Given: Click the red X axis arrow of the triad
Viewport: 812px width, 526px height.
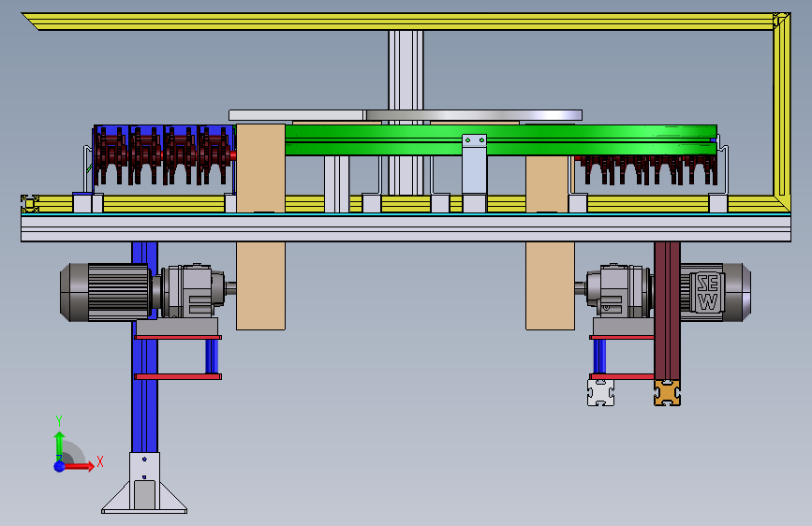Looking at the screenshot, I should click(79, 466).
